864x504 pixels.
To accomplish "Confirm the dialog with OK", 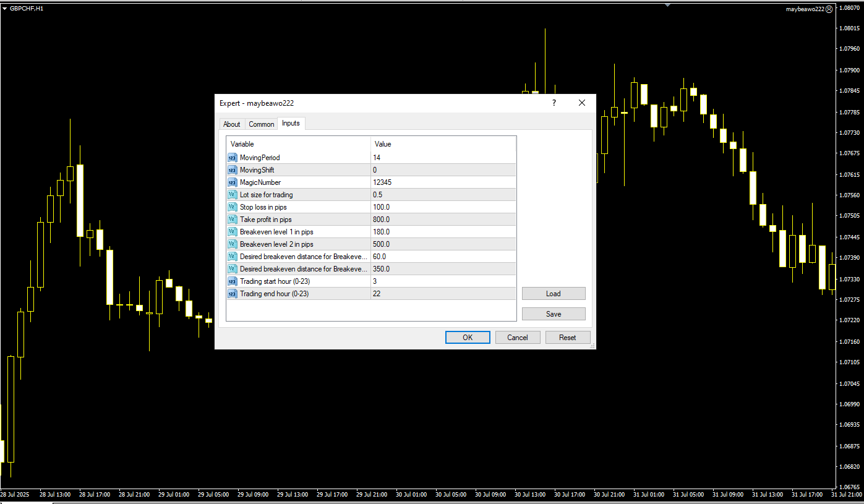I will pos(468,338).
